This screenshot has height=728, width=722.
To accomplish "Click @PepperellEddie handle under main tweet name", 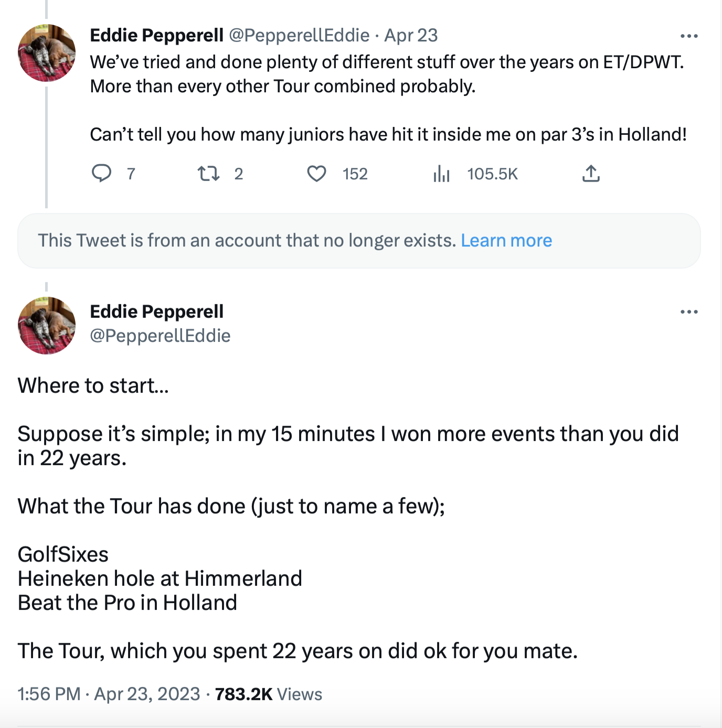I will 160,336.
